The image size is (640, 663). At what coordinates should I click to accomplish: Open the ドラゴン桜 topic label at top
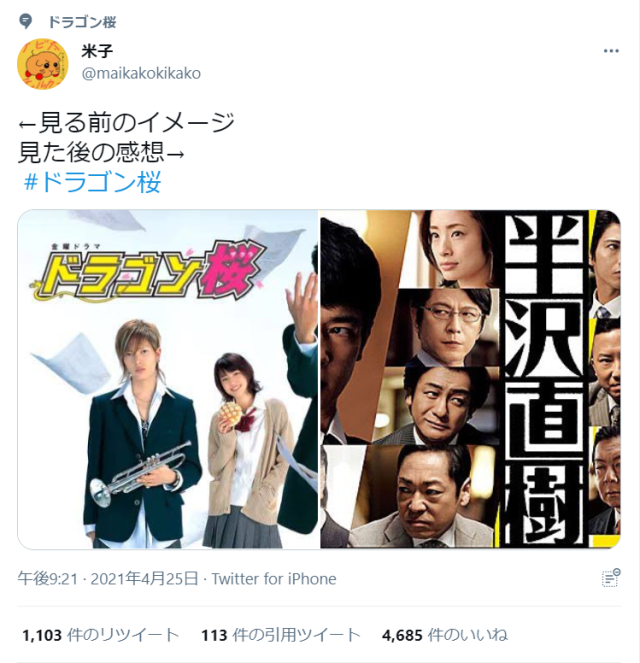point(82,22)
